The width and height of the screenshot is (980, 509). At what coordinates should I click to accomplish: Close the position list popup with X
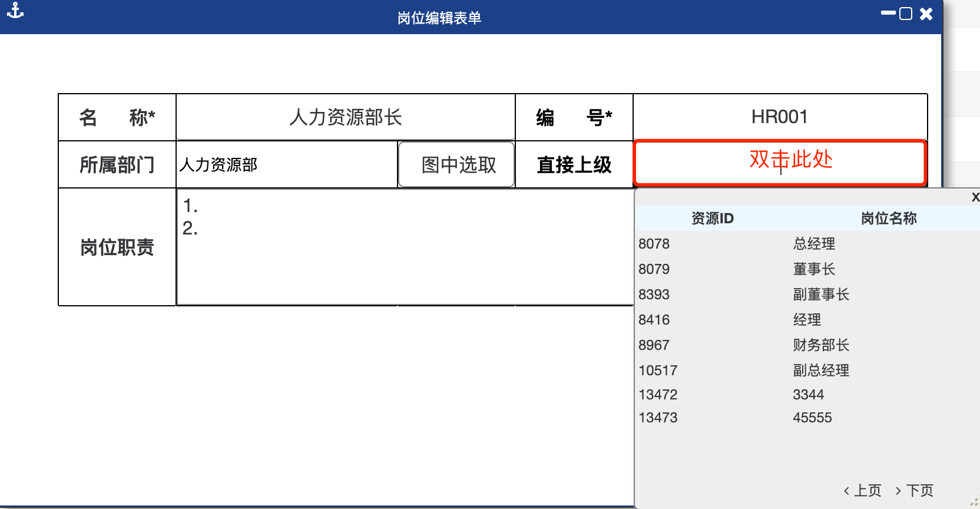pyautogui.click(x=975, y=197)
